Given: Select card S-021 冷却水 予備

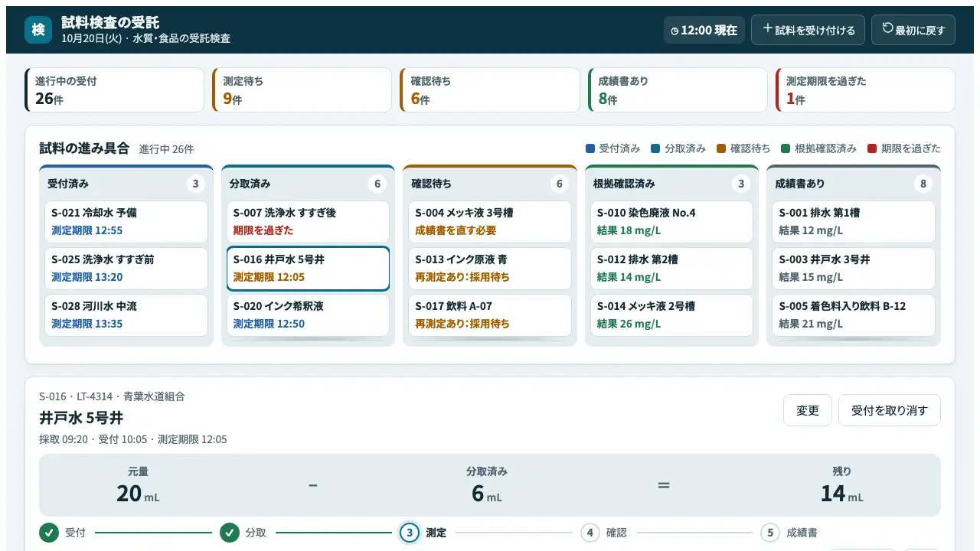Looking at the screenshot, I should (x=126, y=222).
